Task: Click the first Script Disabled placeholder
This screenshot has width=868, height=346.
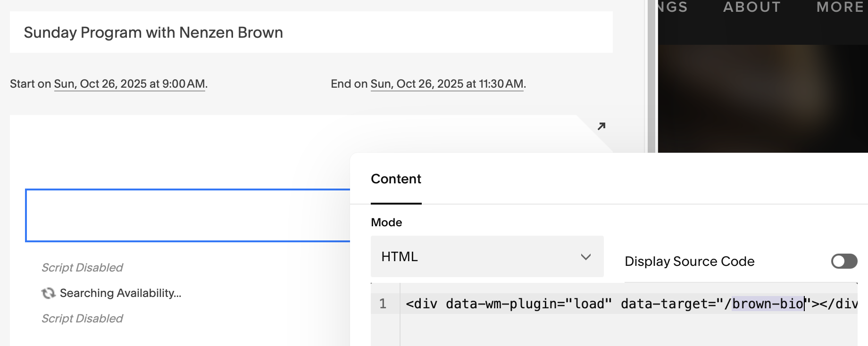Action: tap(82, 268)
